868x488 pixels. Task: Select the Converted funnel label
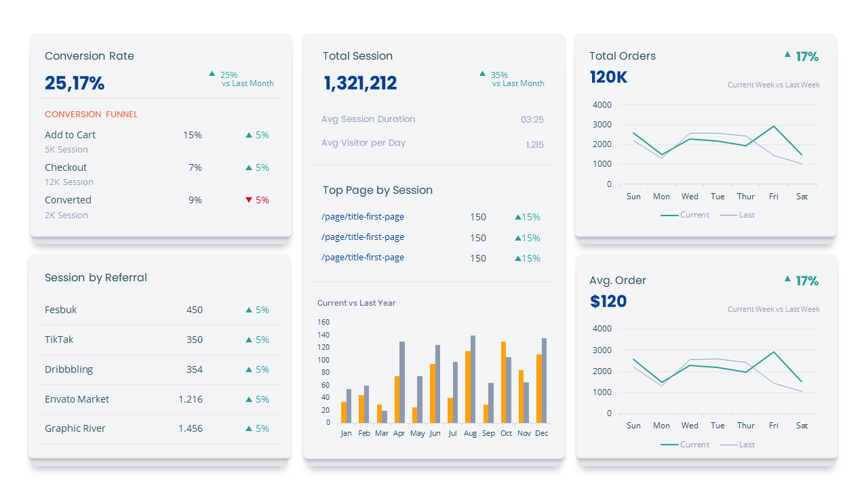68,200
